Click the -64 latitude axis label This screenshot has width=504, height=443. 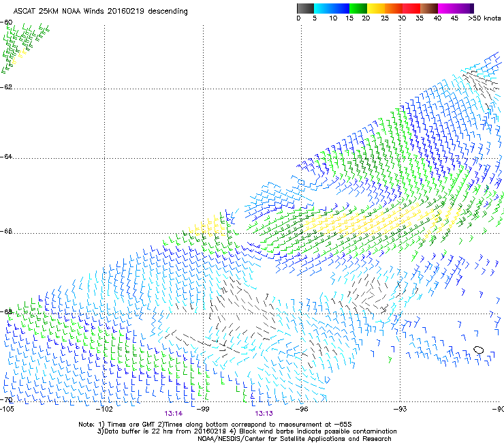[6, 157]
